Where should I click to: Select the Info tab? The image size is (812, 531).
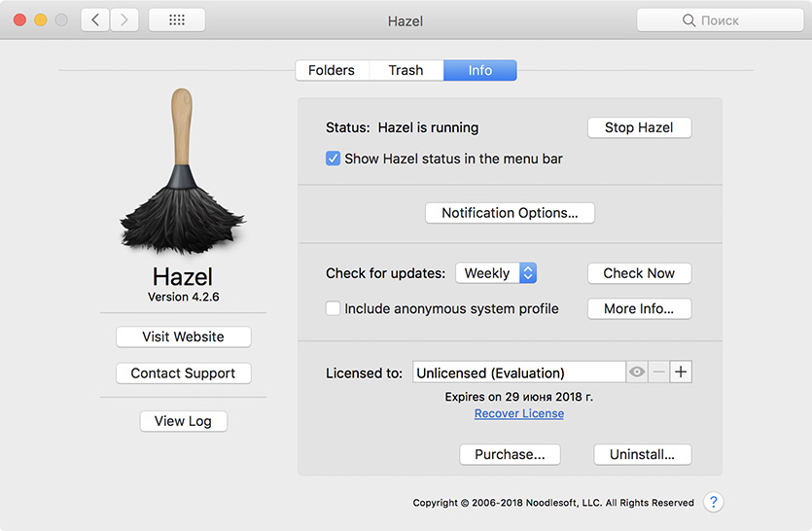pyautogui.click(x=479, y=70)
